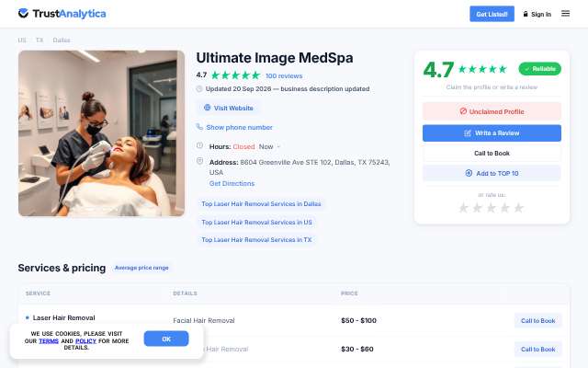Rate five stars under 'or rate us'
Image resolution: width=588 pixels, height=368 pixels.
pyautogui.click(x=518, y=208)
